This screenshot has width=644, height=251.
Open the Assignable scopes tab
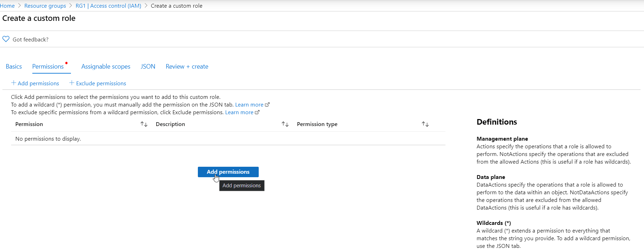point(106,66)
